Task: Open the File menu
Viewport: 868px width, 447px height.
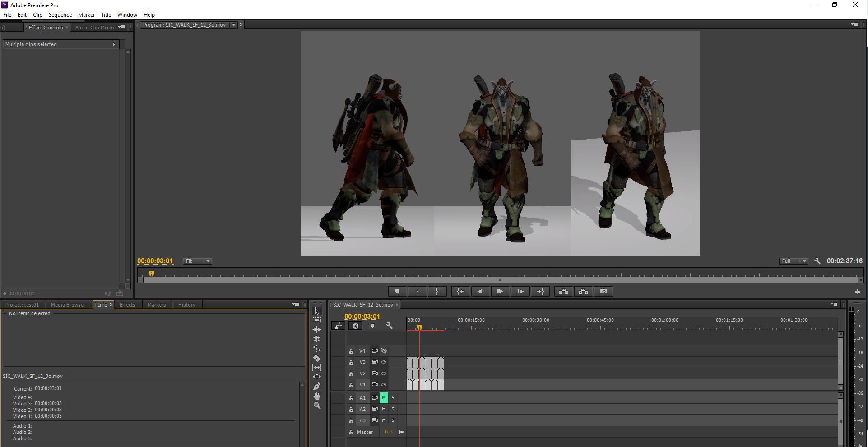Action: pyautogui.click(x=7, y=15)
